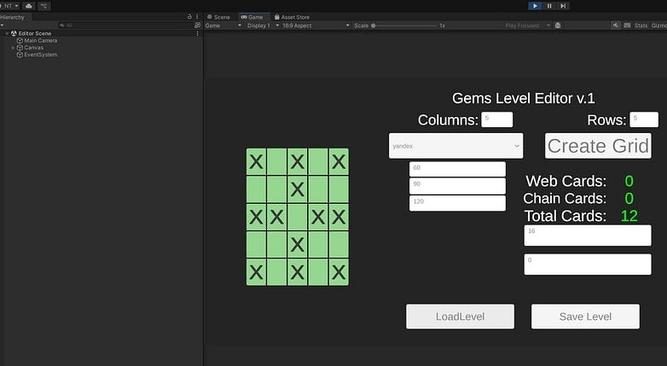667x366 pixels.
Task: Toggle the Stats overlay button
Action: click(x=641, y=26)
